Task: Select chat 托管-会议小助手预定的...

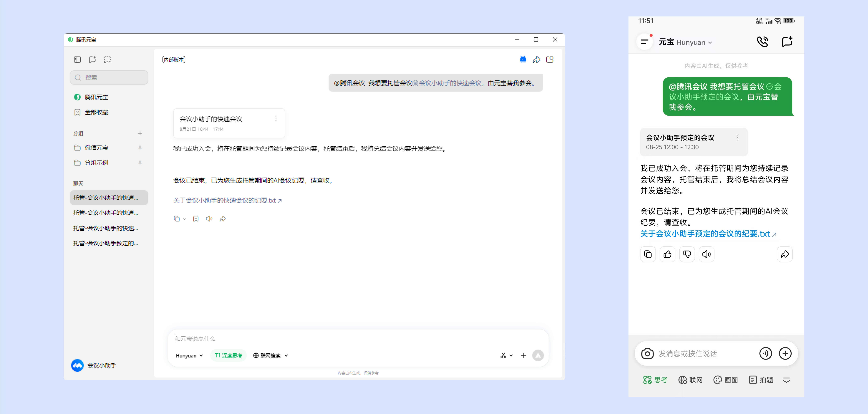Action: [105, 243]
